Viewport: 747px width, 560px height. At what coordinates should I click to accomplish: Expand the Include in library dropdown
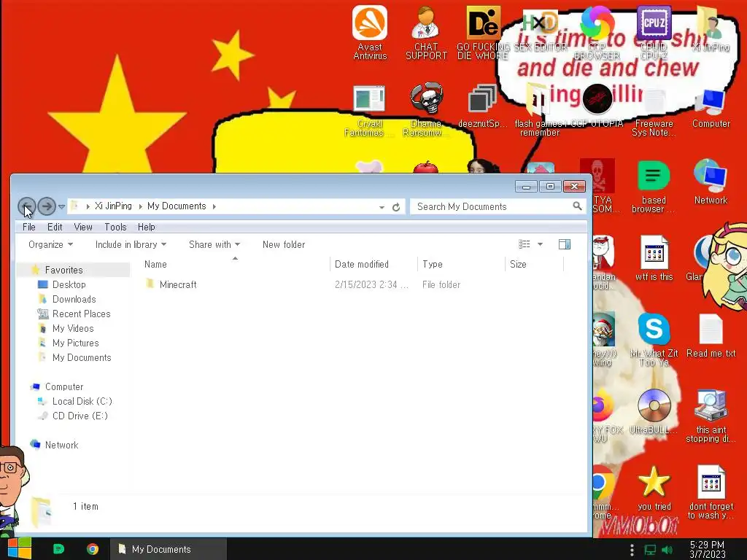tap(131, 244)
